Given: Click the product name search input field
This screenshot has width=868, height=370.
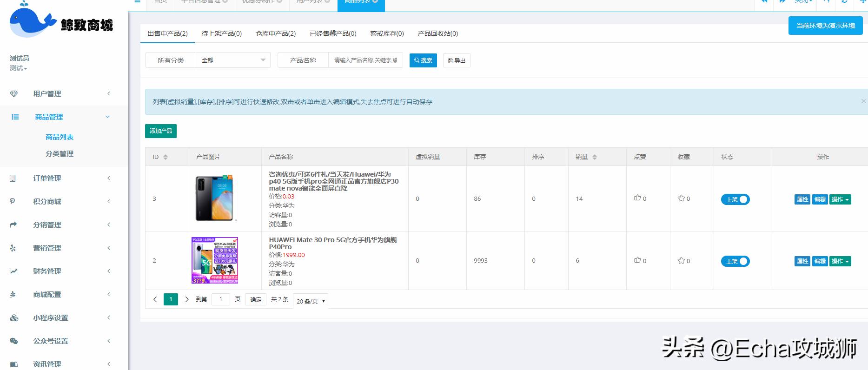Looking at the screenshot, I should pos(365,60).
